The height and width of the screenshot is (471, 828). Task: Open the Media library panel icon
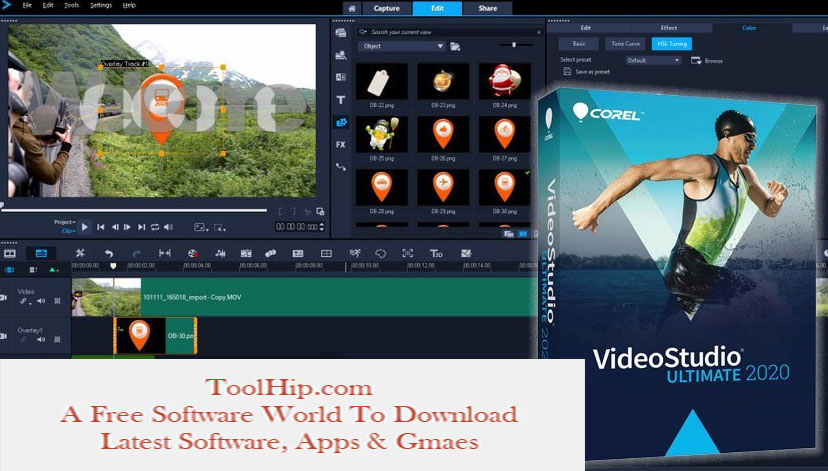pos(341,33)
